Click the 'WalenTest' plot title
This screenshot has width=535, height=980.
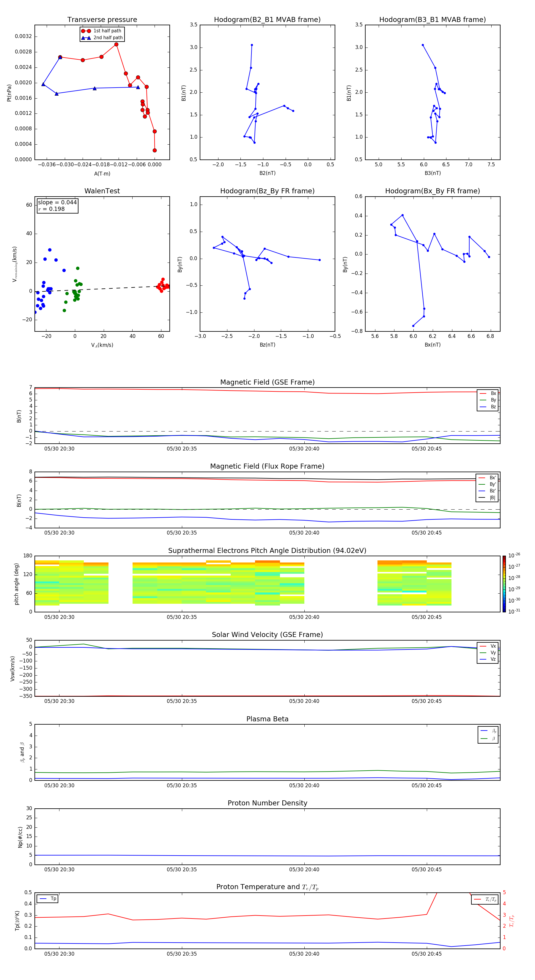102,191
